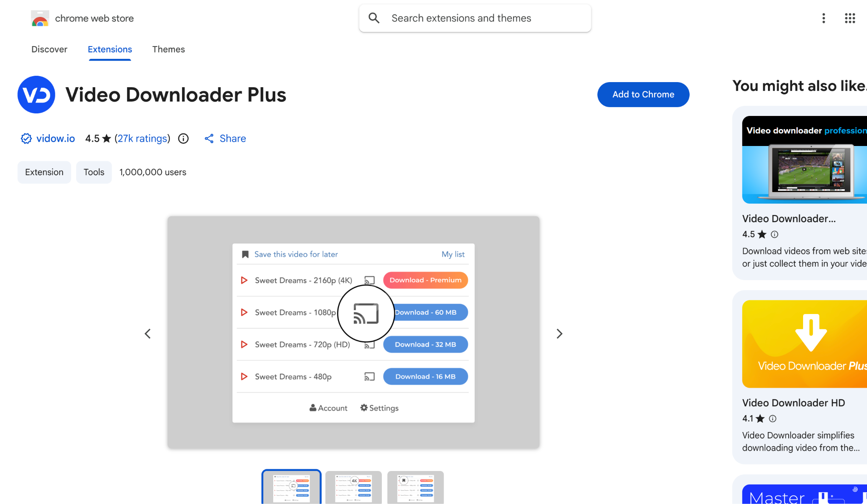Switch to the Themes tab

(168, 50)
